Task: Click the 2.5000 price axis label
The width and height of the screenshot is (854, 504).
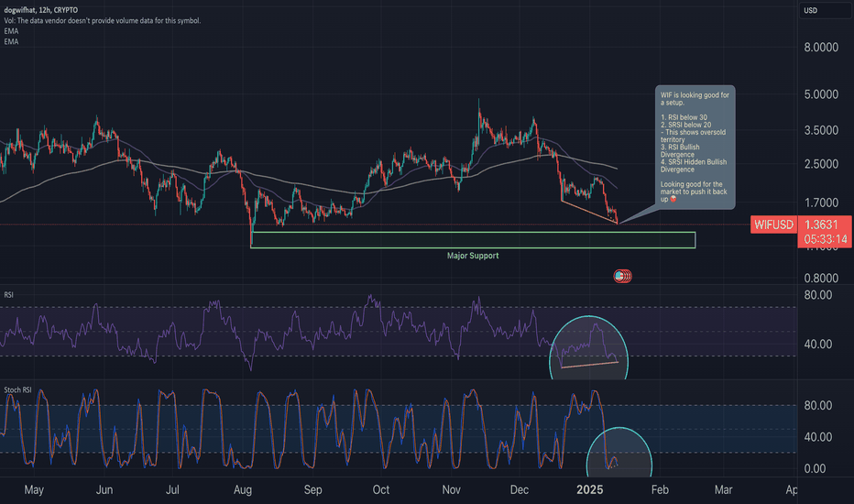Action: (821, 164)
